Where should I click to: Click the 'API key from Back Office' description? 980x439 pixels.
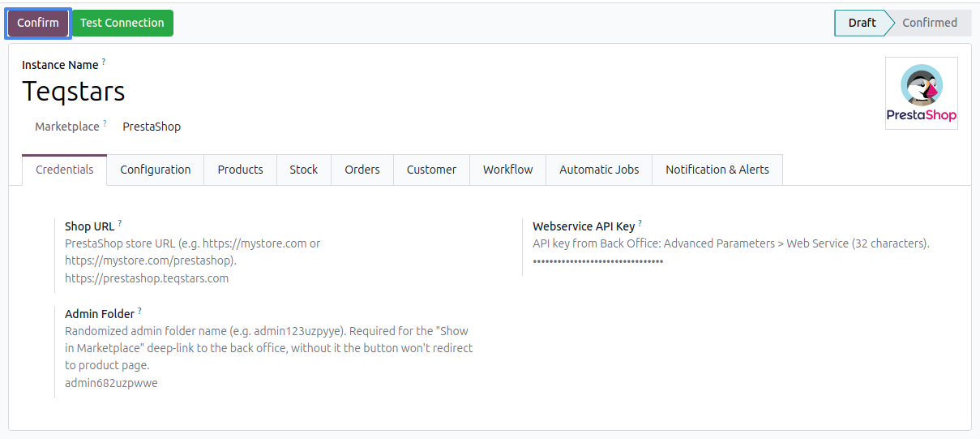coord(731,243)
